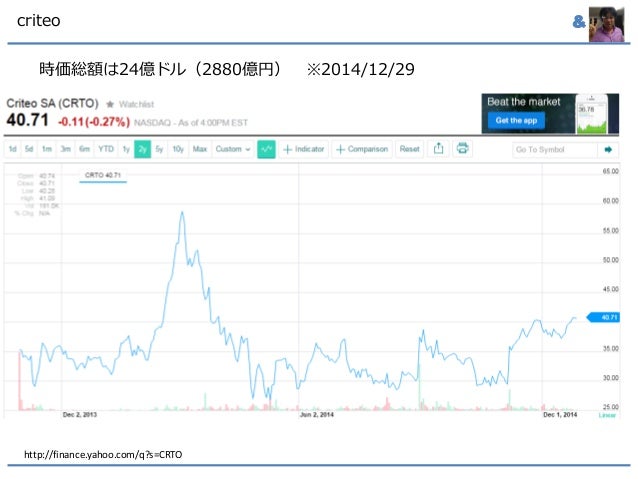Click the share chart icon
Viewport: 638px width, 479px height.
[438, 149]
